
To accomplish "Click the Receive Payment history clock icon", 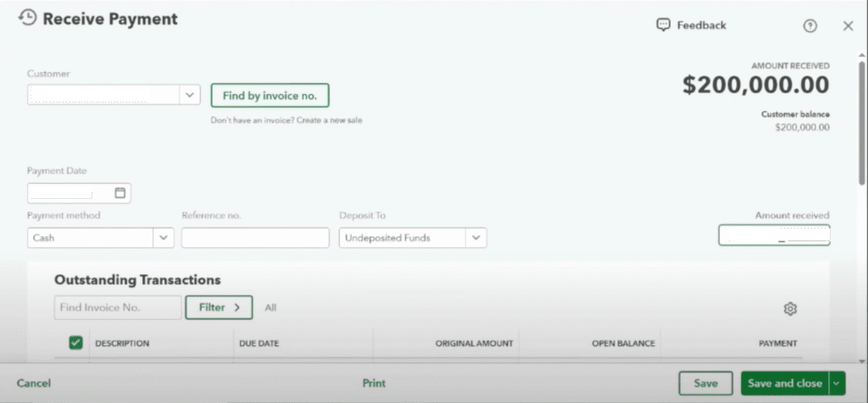I will (x=27, y=18).
